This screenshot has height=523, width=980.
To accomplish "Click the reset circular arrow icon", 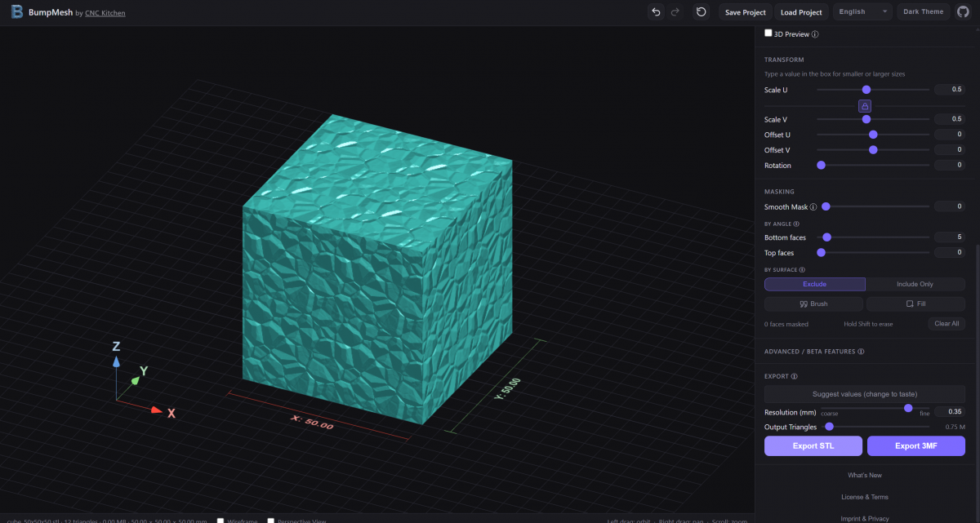I will point(701,11).
